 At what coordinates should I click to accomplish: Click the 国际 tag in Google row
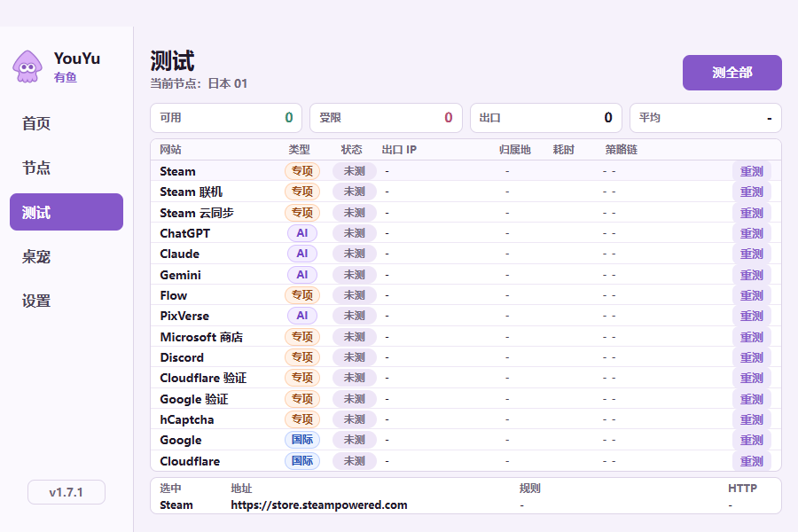click(302, 440)
